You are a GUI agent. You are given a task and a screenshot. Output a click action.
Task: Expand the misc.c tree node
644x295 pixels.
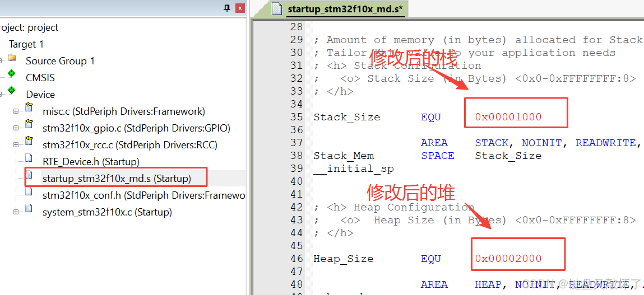[x=16, y=111]
